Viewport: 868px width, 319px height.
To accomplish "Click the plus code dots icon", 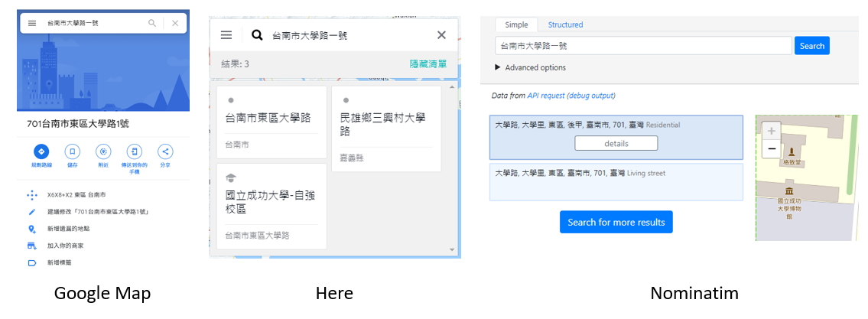I will point(32,195).
